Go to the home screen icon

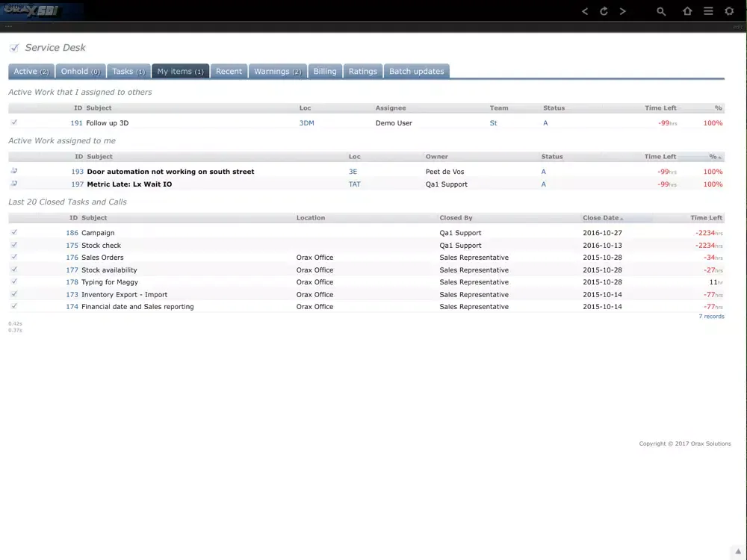pos(687,11)
